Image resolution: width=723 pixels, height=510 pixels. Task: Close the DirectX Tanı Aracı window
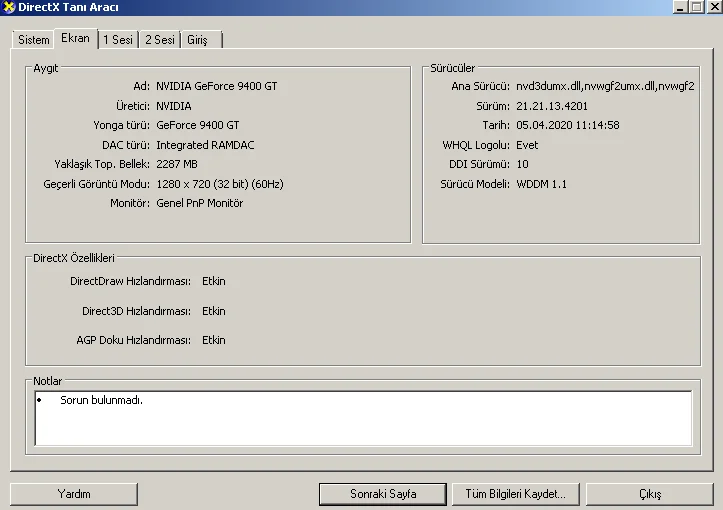tap(714, 7)
